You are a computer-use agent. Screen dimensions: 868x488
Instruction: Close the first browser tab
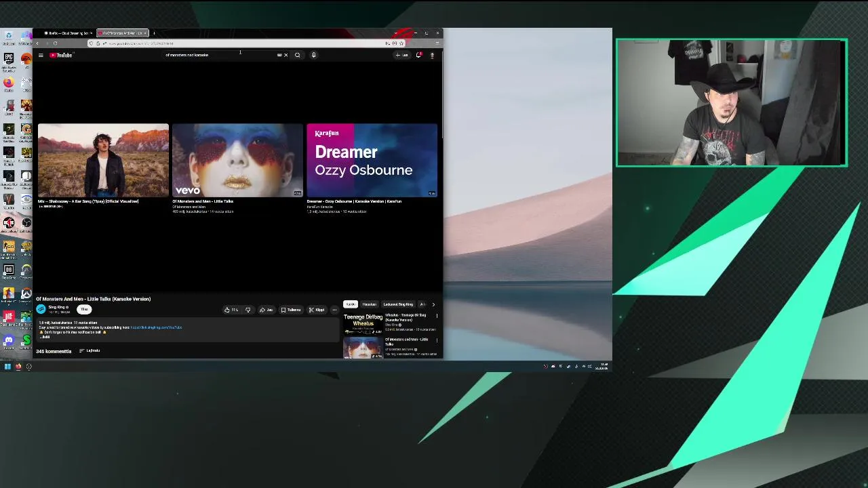click(x=91, y=33)
